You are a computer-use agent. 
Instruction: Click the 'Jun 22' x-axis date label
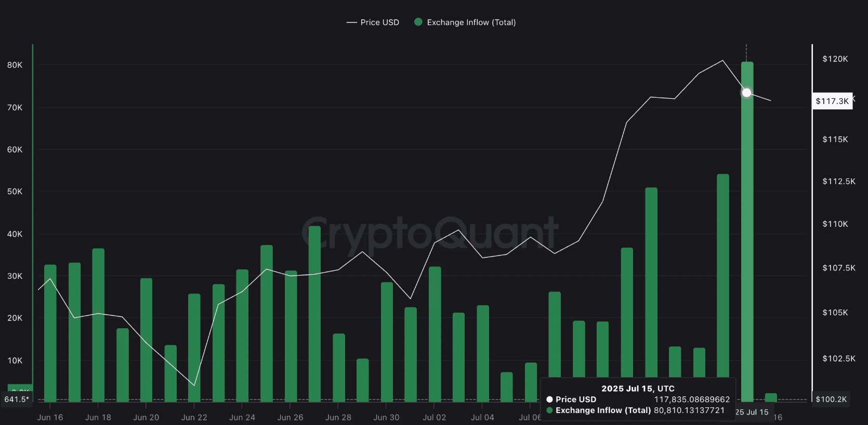click(194, 417)
